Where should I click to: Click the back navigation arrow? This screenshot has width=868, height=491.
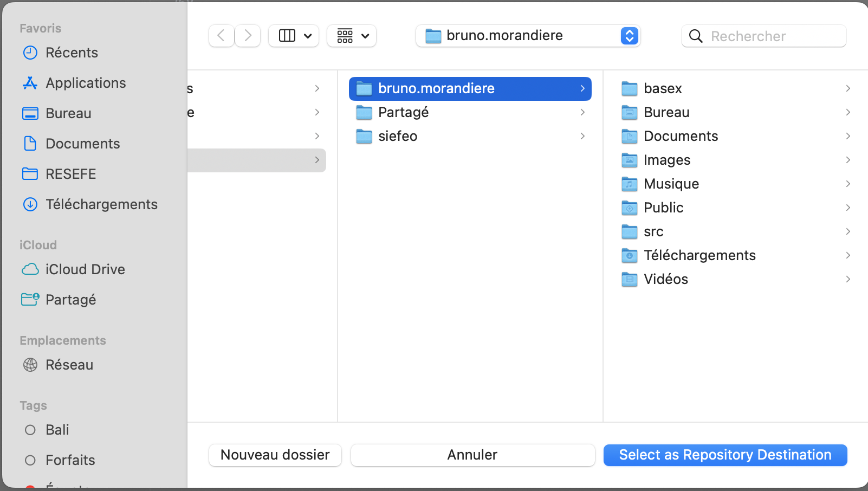[x=221, y=36]
